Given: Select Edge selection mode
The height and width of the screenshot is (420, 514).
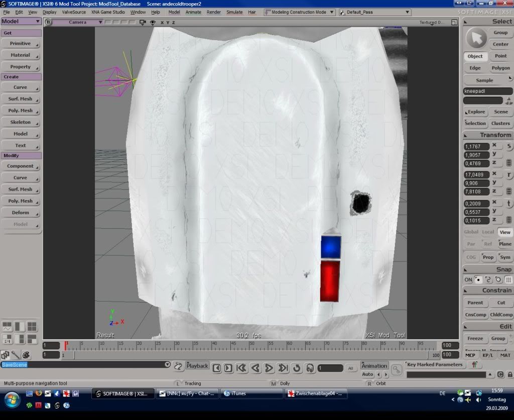Looking at the screenshot, I should [475, 68].
